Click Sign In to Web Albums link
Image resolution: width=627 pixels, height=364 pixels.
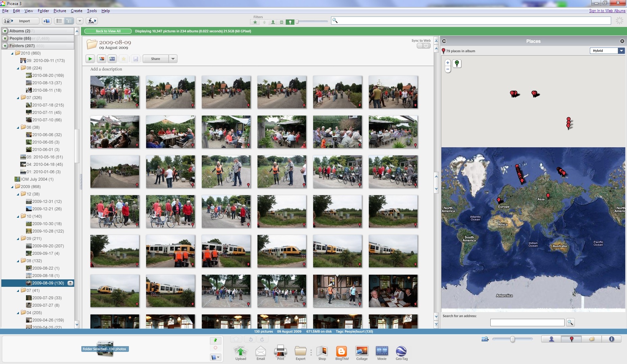click(607, 11)
